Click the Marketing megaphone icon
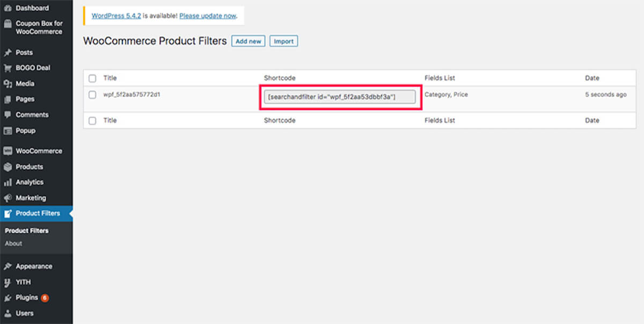Screen dimensions: 644x324 pos(8,198)
